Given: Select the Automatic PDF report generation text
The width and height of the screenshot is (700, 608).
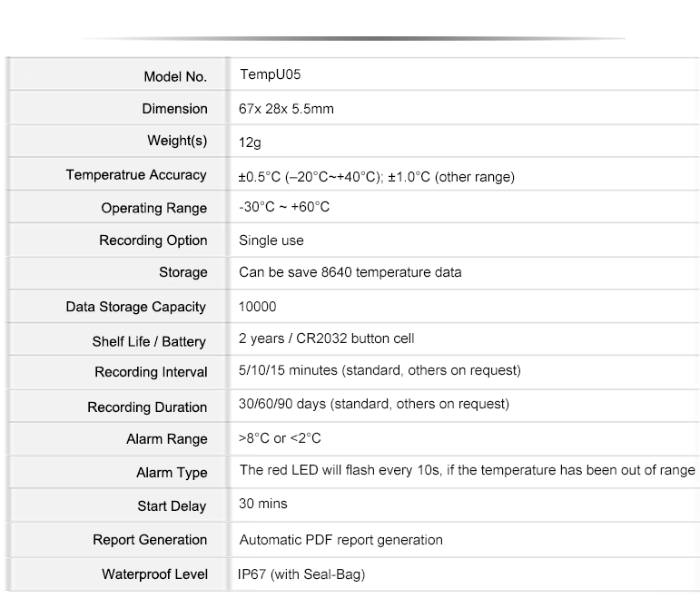Looking at the screenshot, I should pos(340,540).
